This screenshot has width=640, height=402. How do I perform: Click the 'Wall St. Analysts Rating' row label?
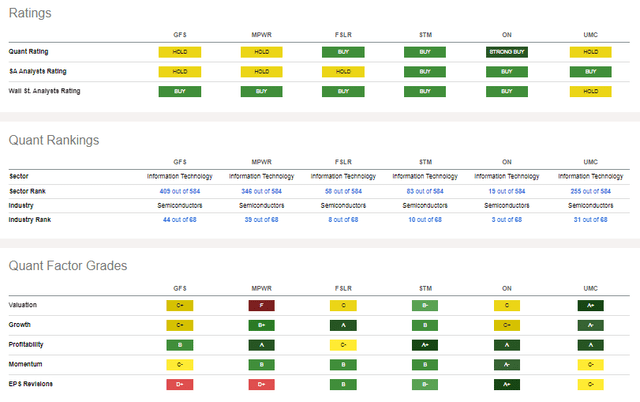(44, 91)
